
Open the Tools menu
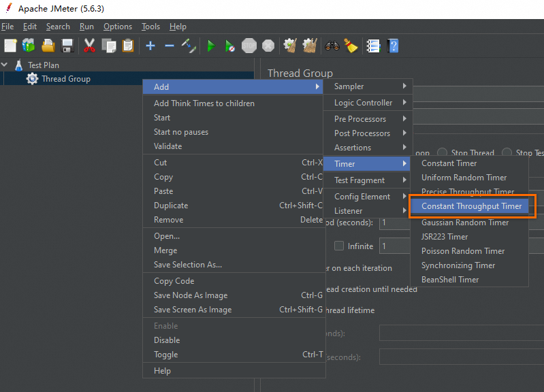pyautogui.click(x=150, y=27)
